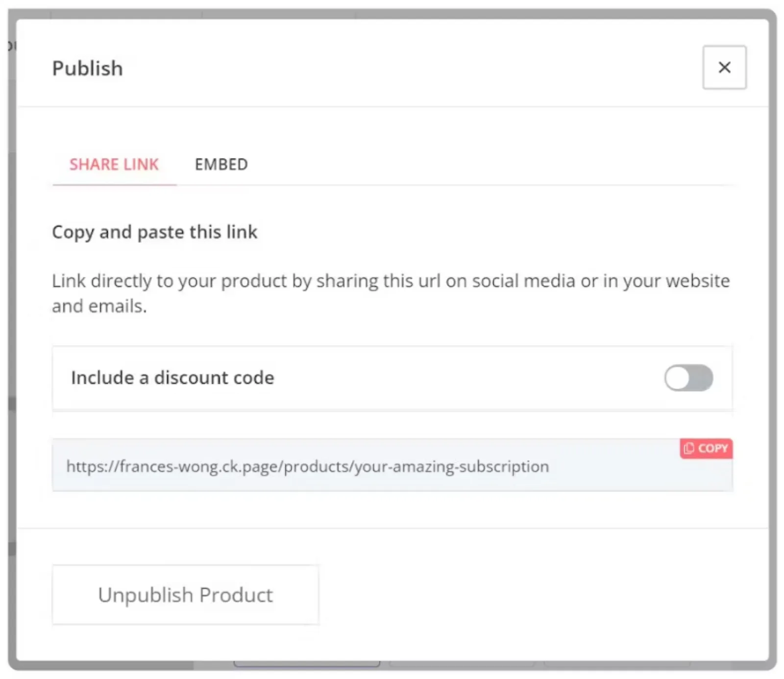Click the 'Copy and paste this link' heading
Viewport: 784px width, 679px height.
click(154, 232)
